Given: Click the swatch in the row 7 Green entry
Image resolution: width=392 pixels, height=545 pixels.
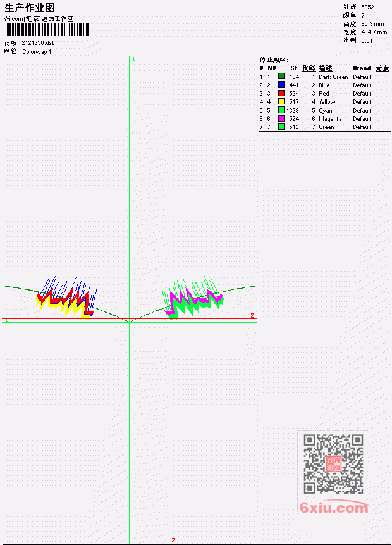Looking at the screenshot, I should point(281,127).
